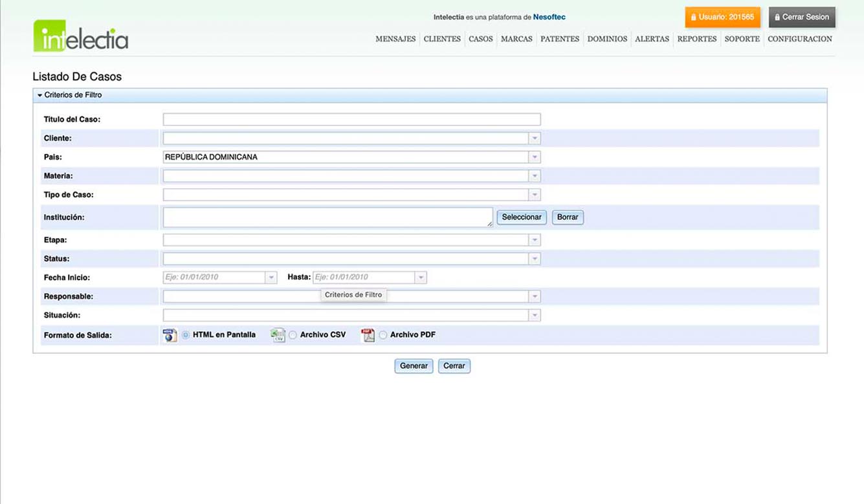Open the Fecha Inicio date picker arrow
864x504 pixels.
point(271,278)
